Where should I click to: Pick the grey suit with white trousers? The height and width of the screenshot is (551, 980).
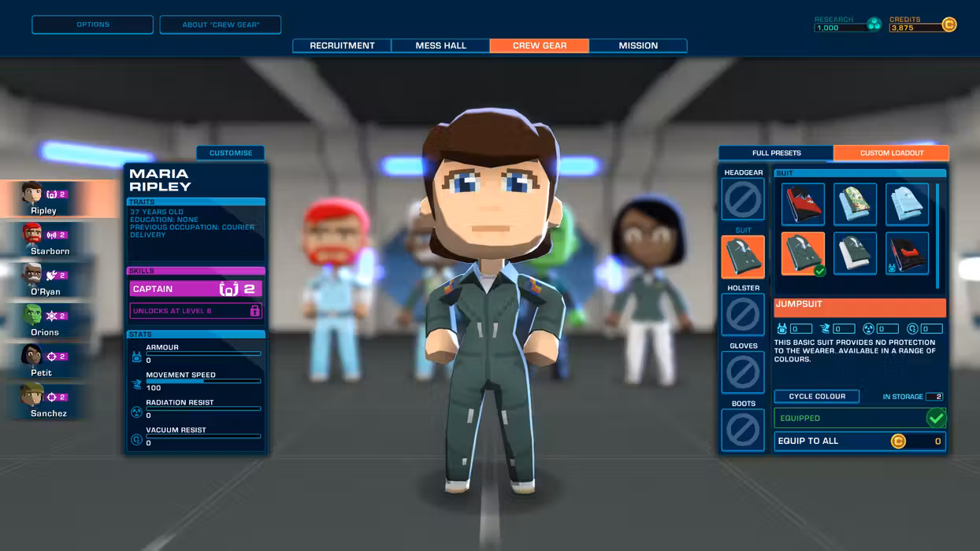coord(855,253)
